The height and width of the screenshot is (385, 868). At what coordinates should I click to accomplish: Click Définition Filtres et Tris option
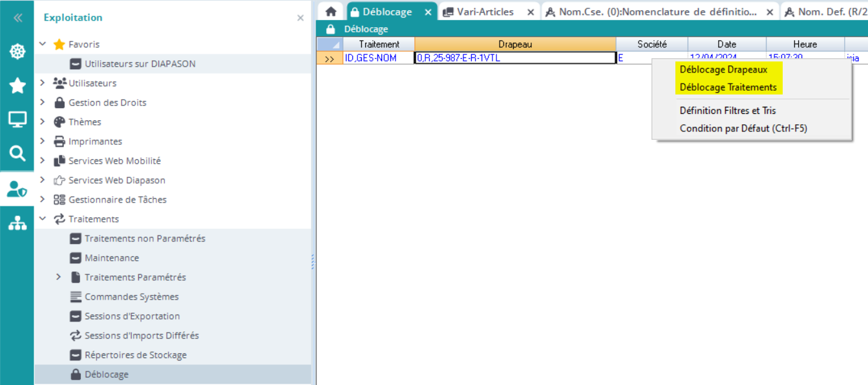click(x=727, y=111)
